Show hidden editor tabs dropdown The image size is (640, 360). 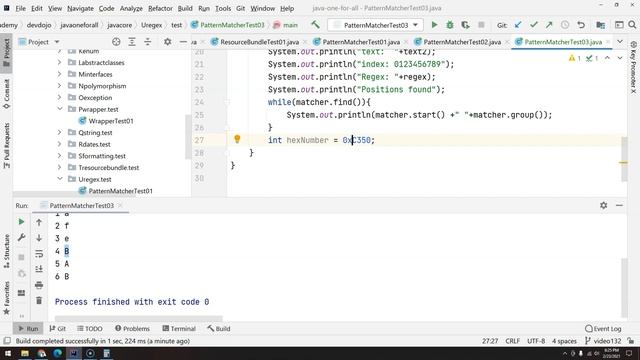coord(620,42)
